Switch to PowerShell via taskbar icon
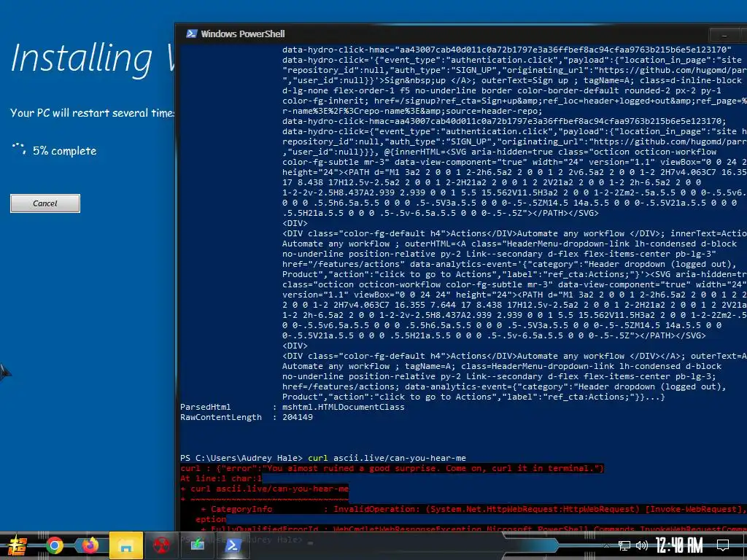 tap(233, 545)
